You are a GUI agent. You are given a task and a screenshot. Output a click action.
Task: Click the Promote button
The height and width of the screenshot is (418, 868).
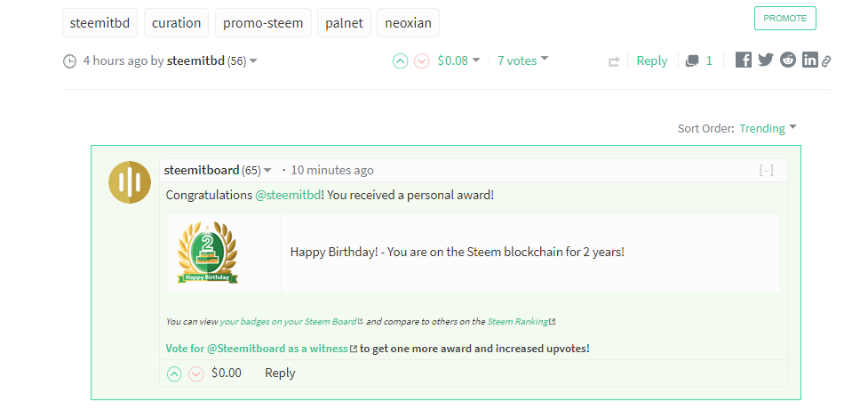tap(784, 19)
